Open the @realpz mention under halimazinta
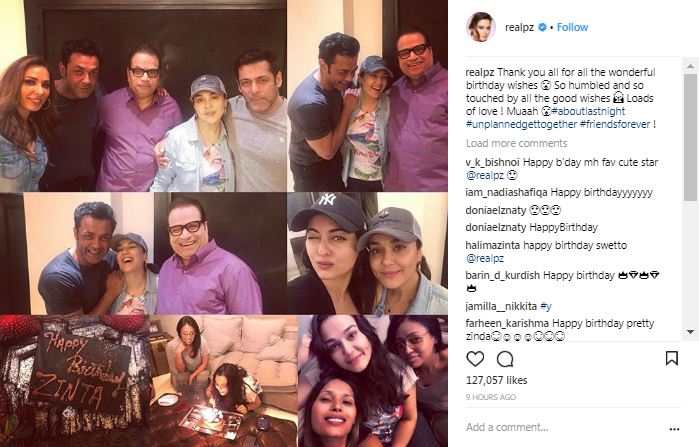 pyautogui.click(x=485, y=258)
